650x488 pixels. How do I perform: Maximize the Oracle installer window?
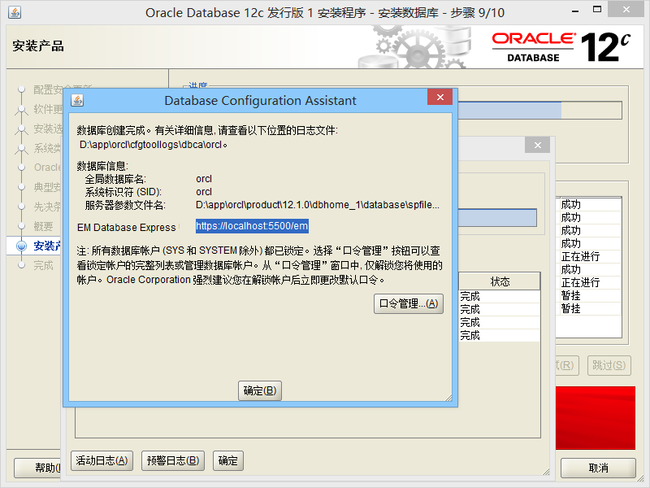point(597,10)
